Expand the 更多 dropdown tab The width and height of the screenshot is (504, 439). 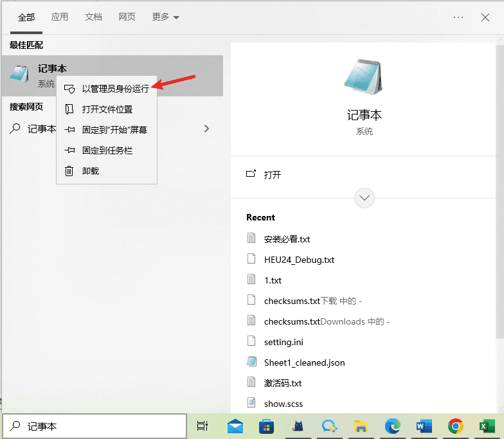(166, 17)
